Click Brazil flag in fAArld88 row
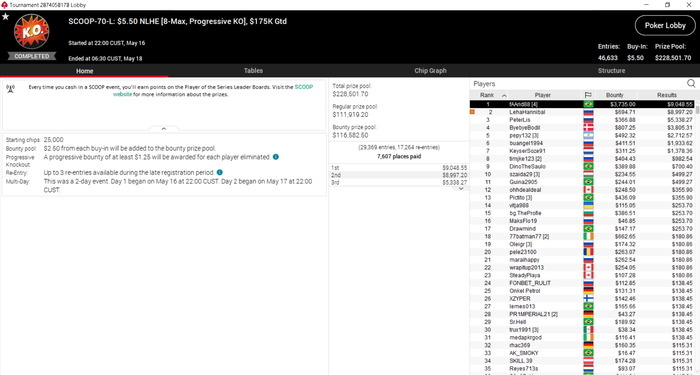The height and width of the screenshot is (375, 700). point(588,104)
